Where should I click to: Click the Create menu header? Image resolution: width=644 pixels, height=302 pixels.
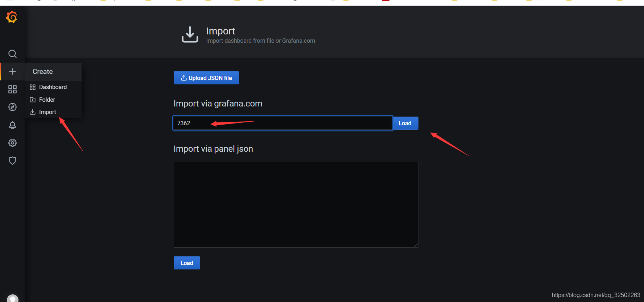pos(53,72)
